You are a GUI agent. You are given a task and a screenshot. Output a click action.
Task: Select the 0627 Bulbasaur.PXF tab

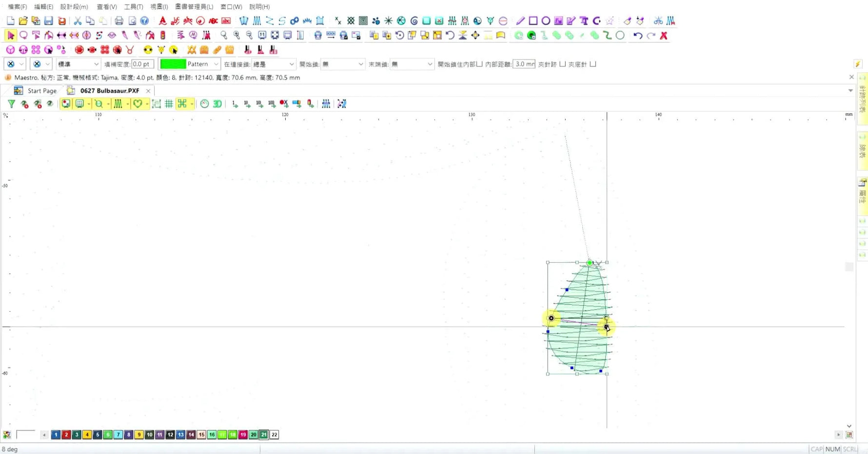110,91
